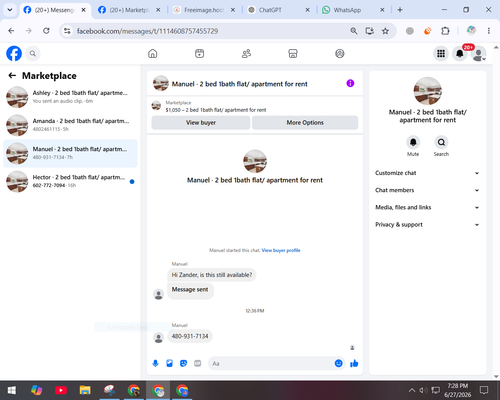Screen dimensions: 500x400
Task: Open the View buyer profile link
Action: pyautogui.click(x=281, y=250)
